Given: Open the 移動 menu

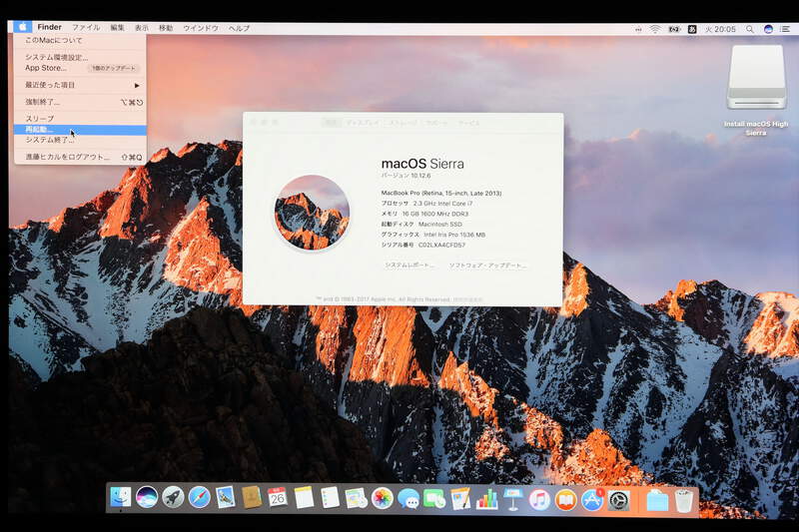Looking at the screenshot, I should 166,28.
